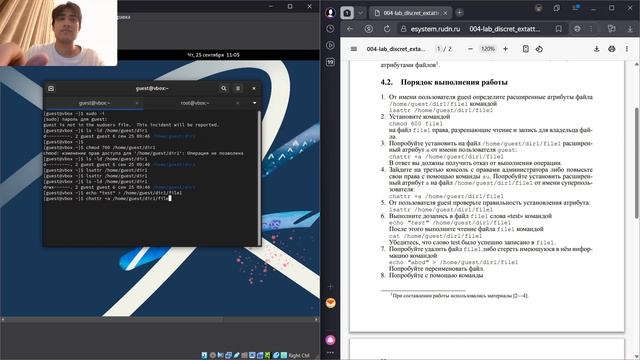Close the guest@vbox terminal tab

137,103
